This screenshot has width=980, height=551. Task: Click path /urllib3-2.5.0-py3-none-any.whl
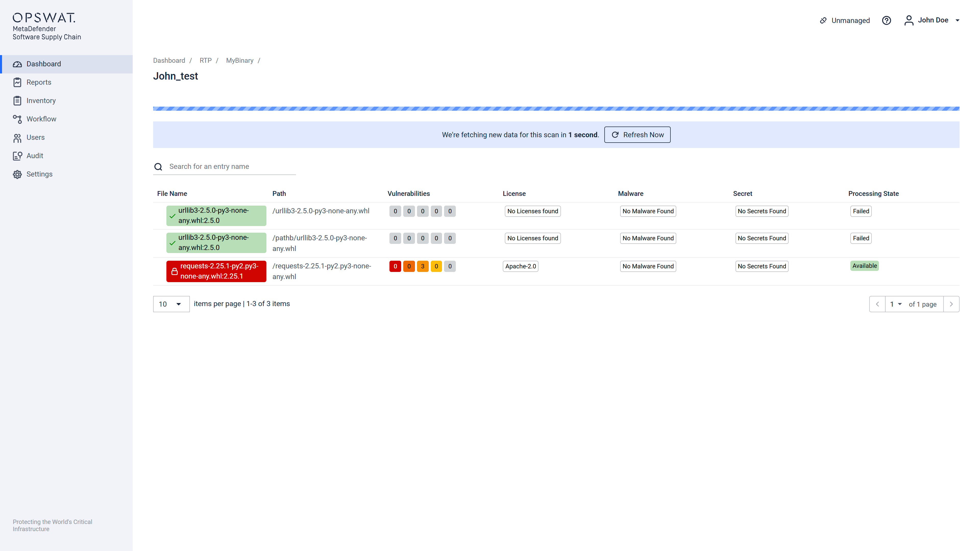pyautogui.click(x=321, y=211)
